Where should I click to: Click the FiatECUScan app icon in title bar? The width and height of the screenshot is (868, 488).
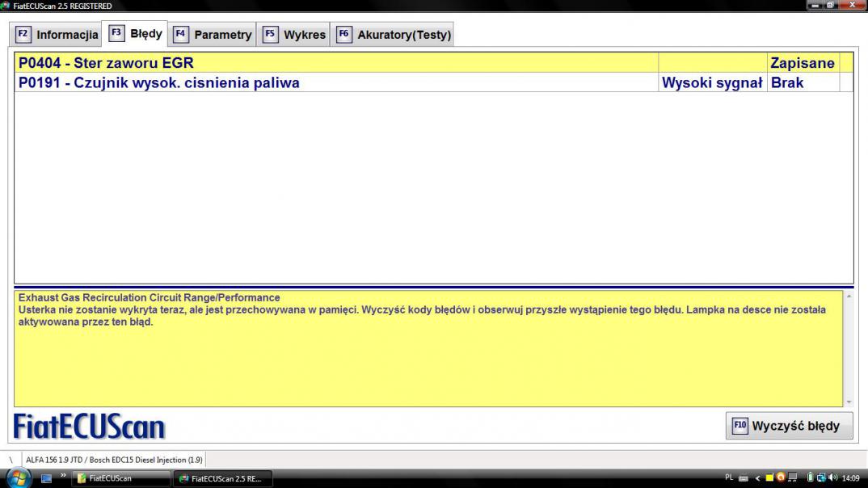tap(5, 6)
